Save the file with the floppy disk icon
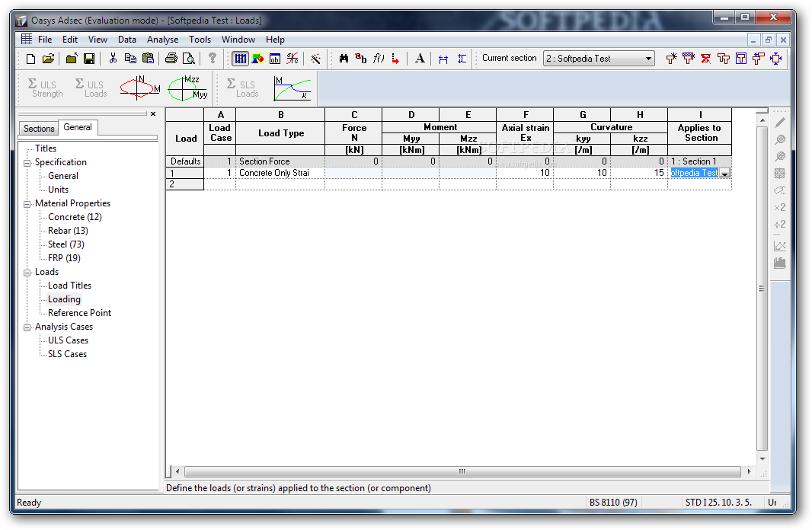This screenshot has height=530, width=812. 89,59
